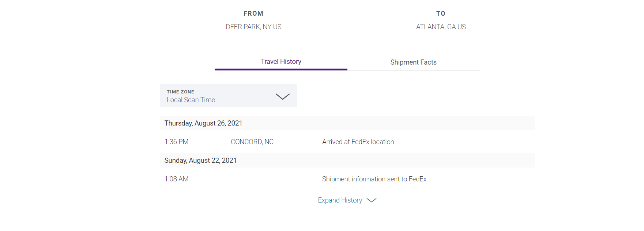Click the FROM heading
The width and height of the screenshot is (644, 231).
click(253, 14)
